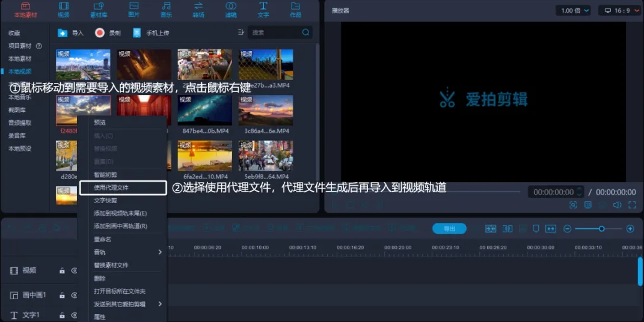Click the help icon beside 项目素材
This screenshot has width=644, height=322.
(39, 46)
